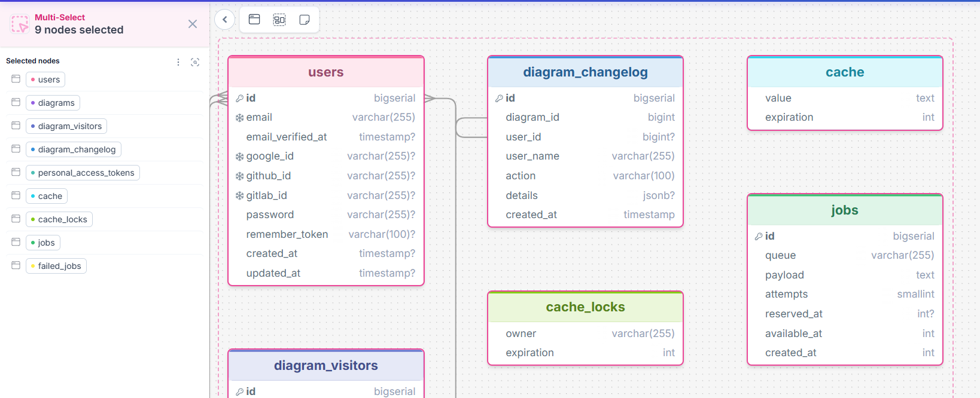
Task: Click the diagram_changelog table header
Action: (585, 72)
